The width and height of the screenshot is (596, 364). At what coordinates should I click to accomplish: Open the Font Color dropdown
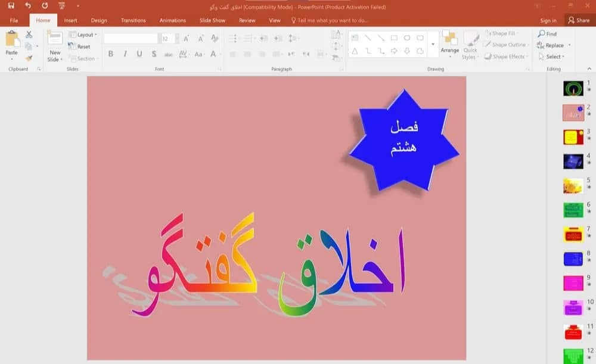[x=215, y=54]
